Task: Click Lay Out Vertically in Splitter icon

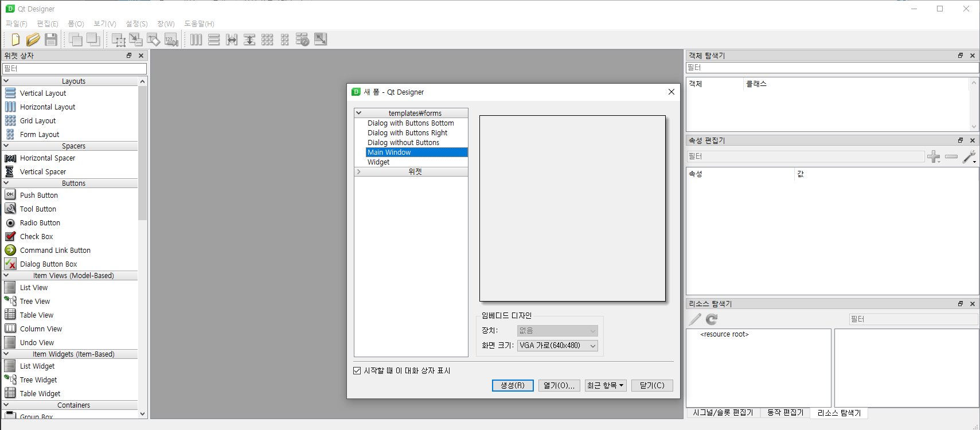Action: point(249,40)
